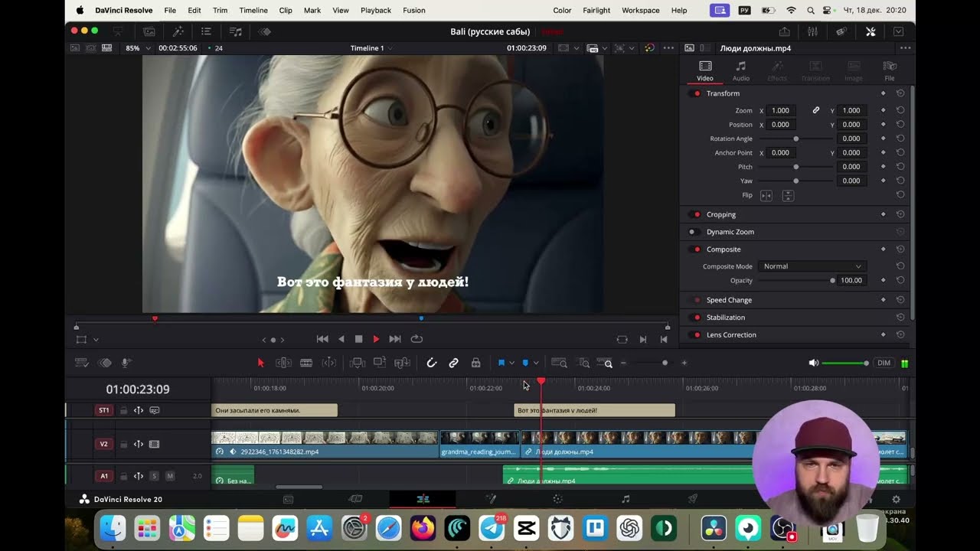
Task: Open the Edit page icon at bottom
Action: (x=423, y=499)
